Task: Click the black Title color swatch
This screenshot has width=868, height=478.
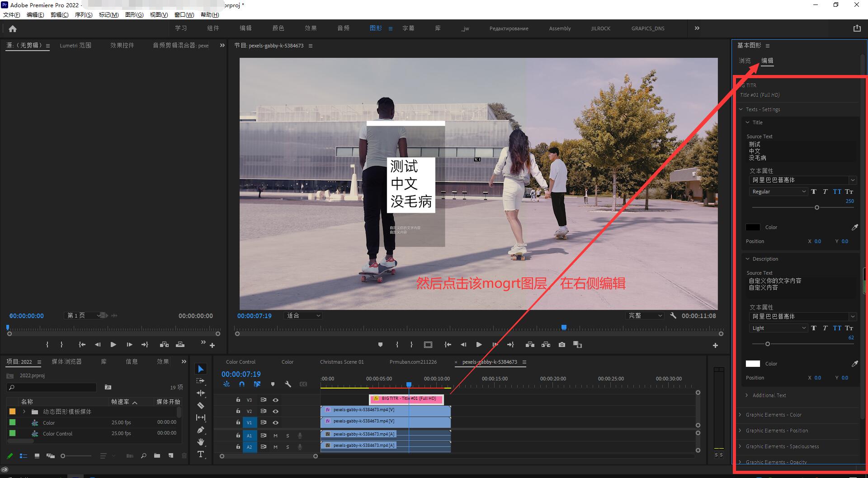Action: (753, 227)
